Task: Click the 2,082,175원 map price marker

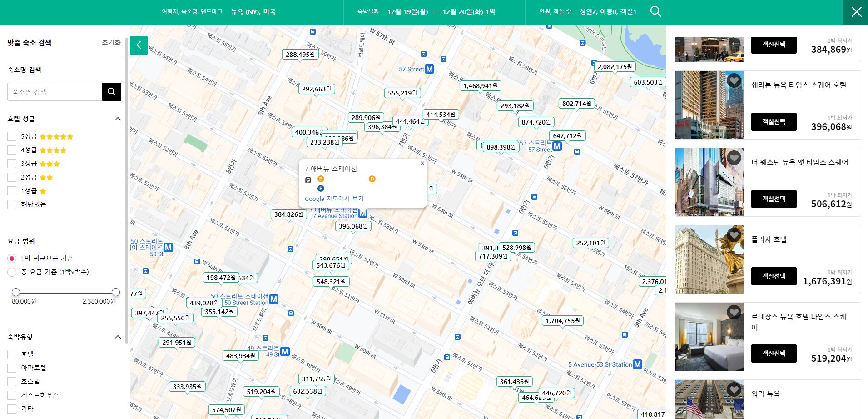Action: click(615, 67)
